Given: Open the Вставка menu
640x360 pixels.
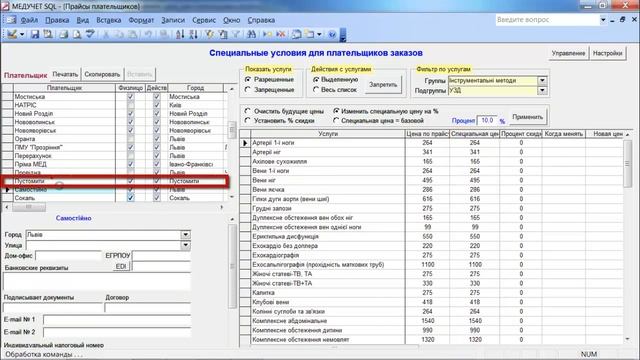Looking at the screenshot, I should click(109, 20).
